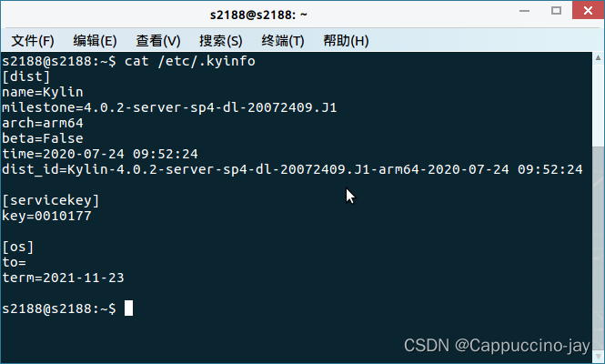Open the 终端(T) menu
The width and height of the screenshot is (605, 364).
pyautogui.click(x=283, y=41)
